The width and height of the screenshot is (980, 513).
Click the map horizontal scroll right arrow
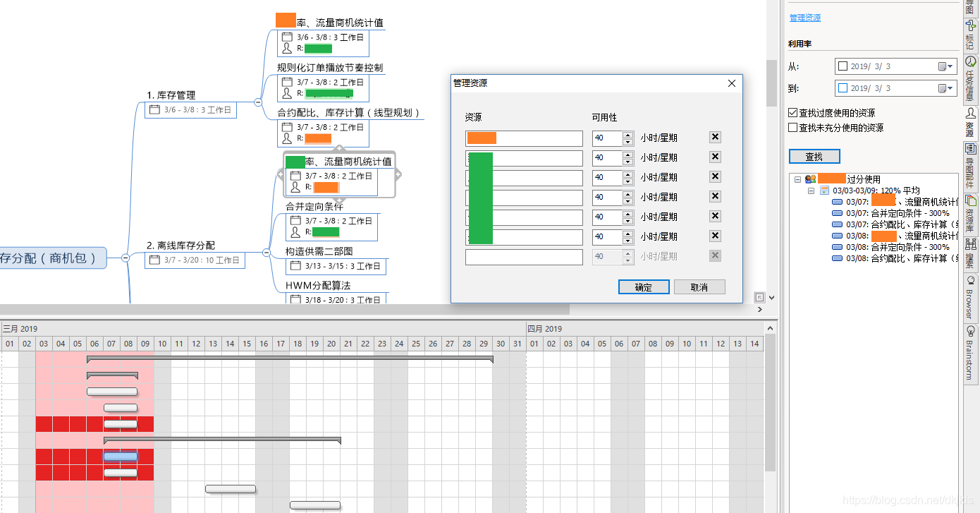tap(760, 309)
